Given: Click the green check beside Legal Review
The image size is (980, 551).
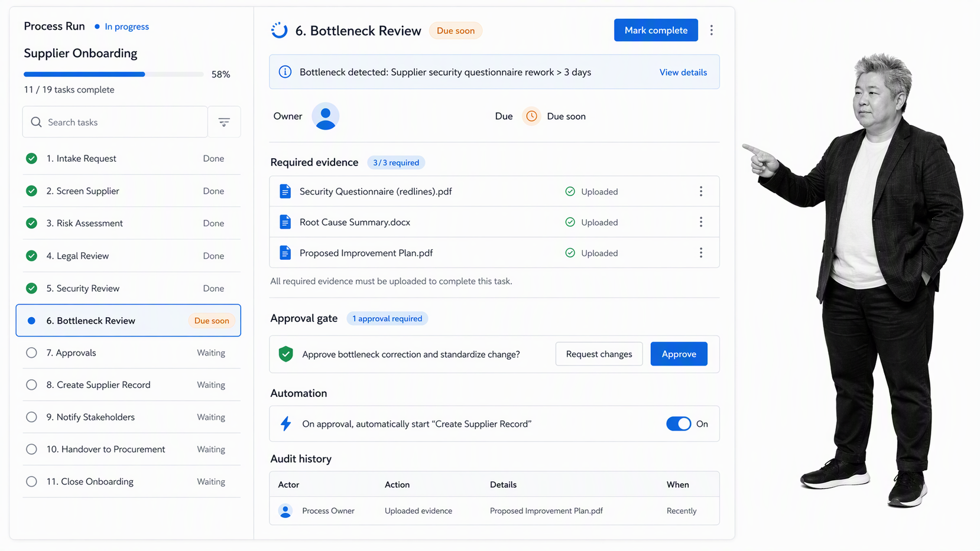Looking at the screenshot, I should (32, 256).
